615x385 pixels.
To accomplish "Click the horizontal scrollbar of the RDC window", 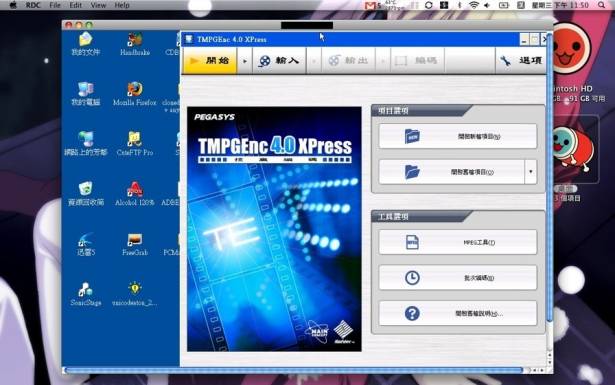I will click(x=294, y=370).
